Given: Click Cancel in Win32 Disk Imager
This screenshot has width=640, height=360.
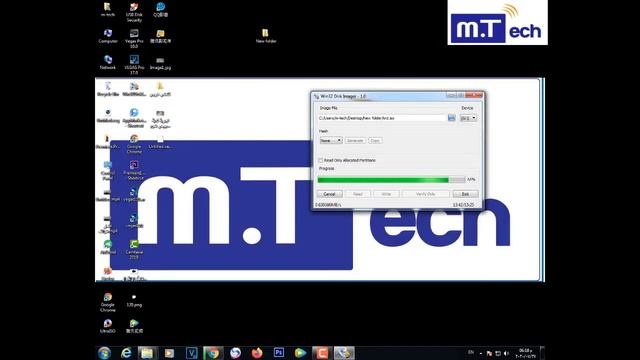Looking at the screenshot, I should coord(329,194).
